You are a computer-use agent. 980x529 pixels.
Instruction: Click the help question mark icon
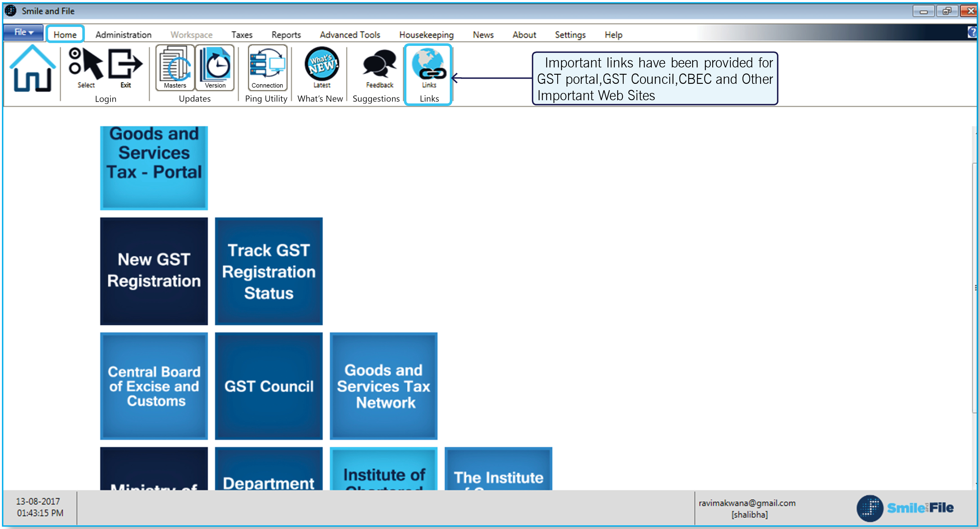click(972, 32)
